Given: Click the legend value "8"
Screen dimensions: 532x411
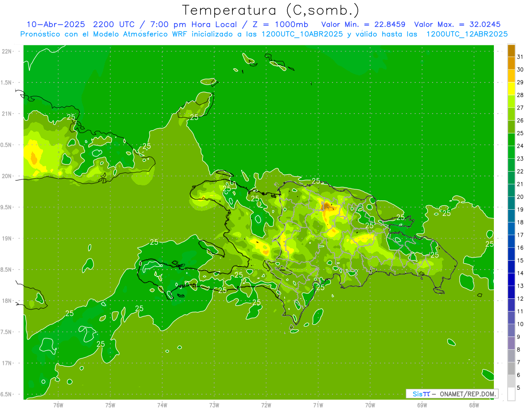Looking at the screenshot, I should click(519, 349).
